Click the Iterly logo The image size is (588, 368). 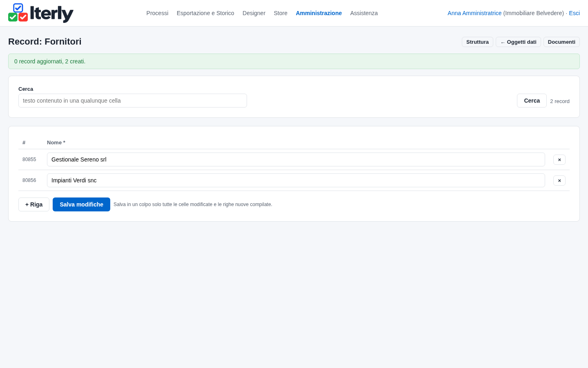41,13
